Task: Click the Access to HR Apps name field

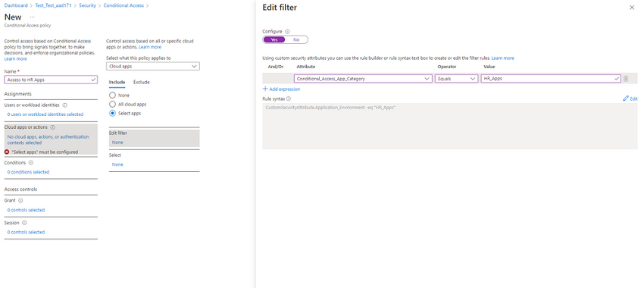Action: point(51,80)
